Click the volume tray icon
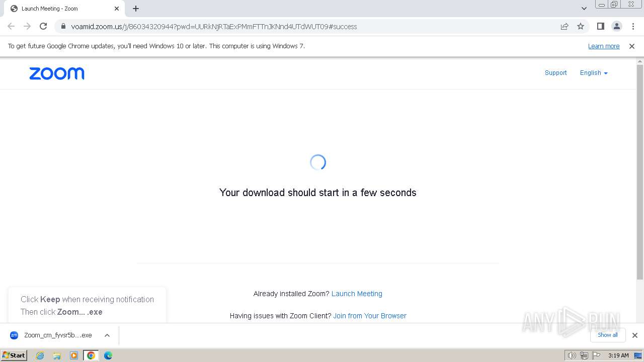The height and width of the screenshot is (362, 644). coord(572,355)
